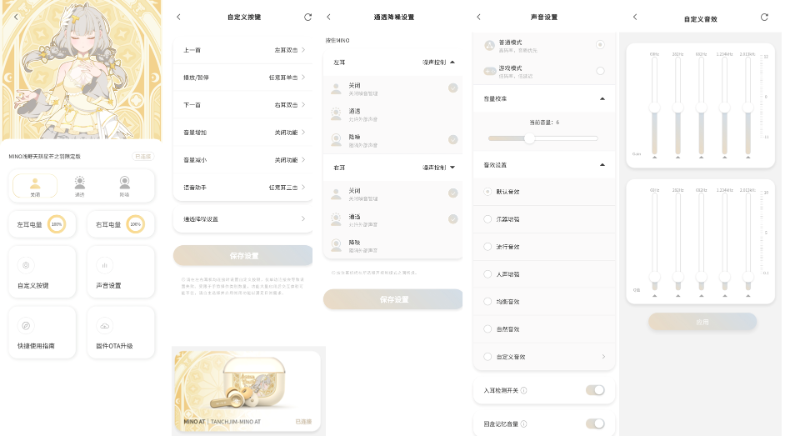This screenshot has width=800, height=436.
Task: Go back from the 声音设置 screen
Action: click(x=478, y=17)
